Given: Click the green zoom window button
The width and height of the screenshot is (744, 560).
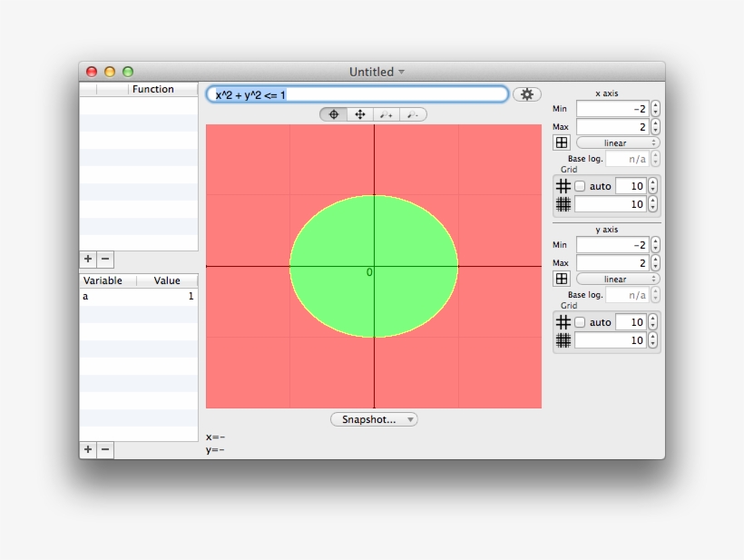Looking at the screenshot, I should (128, 72).
